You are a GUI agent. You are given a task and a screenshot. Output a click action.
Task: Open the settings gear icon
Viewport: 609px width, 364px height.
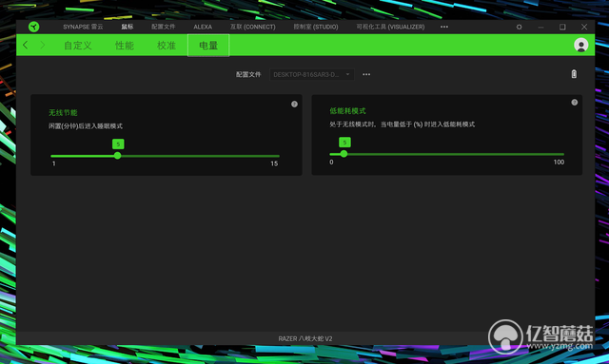coord(519,27)
